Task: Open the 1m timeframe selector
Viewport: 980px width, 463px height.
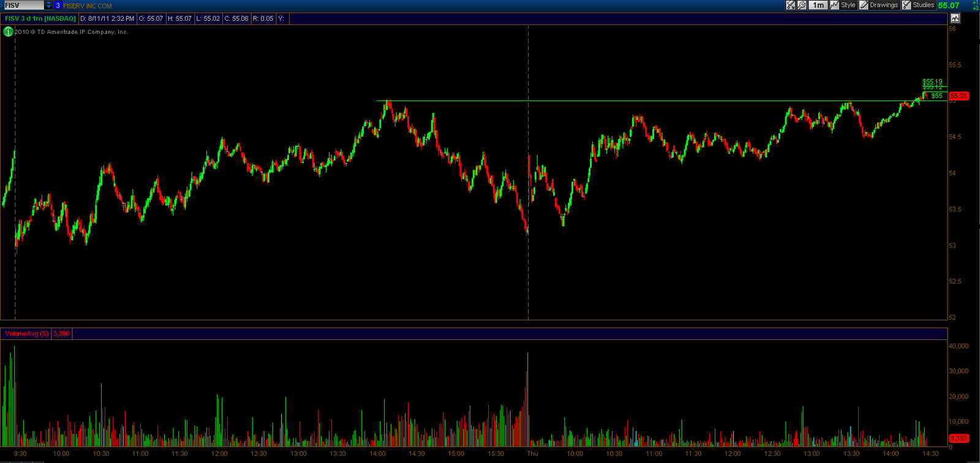Action: pos(818,5)
